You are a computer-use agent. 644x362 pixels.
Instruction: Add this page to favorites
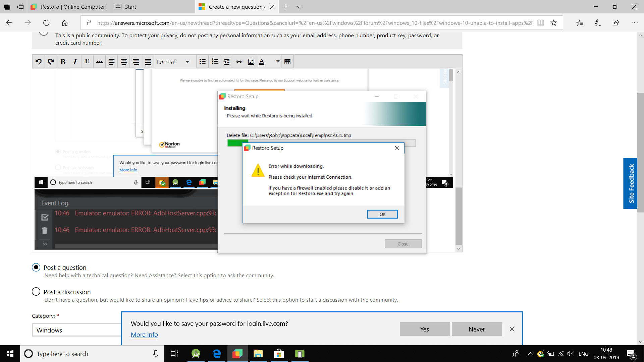pyautogui.click(x=554, y=23)
